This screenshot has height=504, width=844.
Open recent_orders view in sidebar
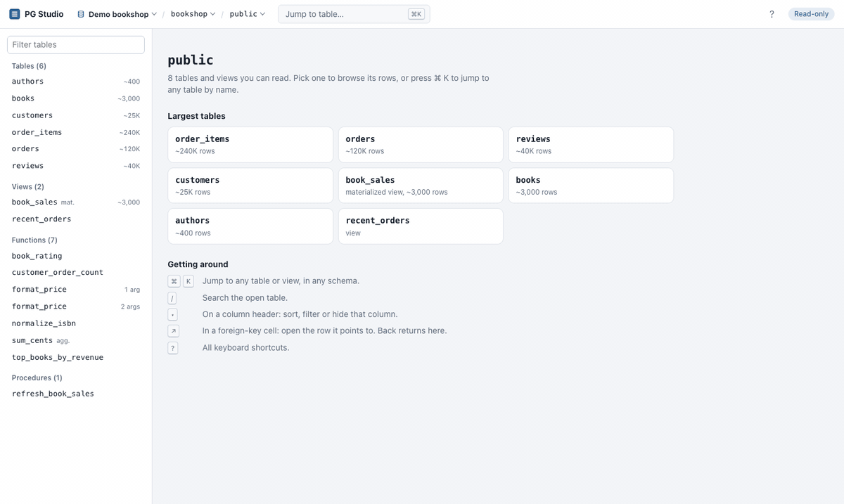(76, 219)
